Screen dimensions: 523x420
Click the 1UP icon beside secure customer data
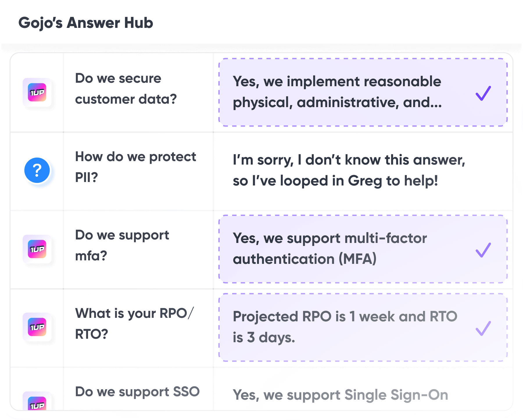pos(37,93)
